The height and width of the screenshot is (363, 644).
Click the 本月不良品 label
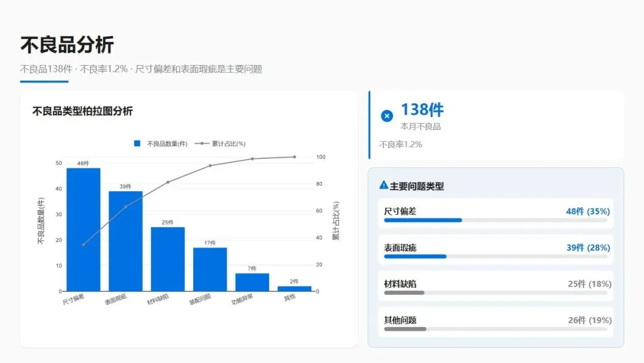point(420,127)
